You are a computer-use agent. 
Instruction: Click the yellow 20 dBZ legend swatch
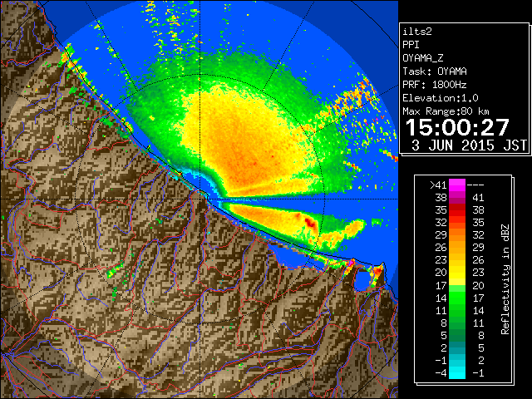point(457,273)
